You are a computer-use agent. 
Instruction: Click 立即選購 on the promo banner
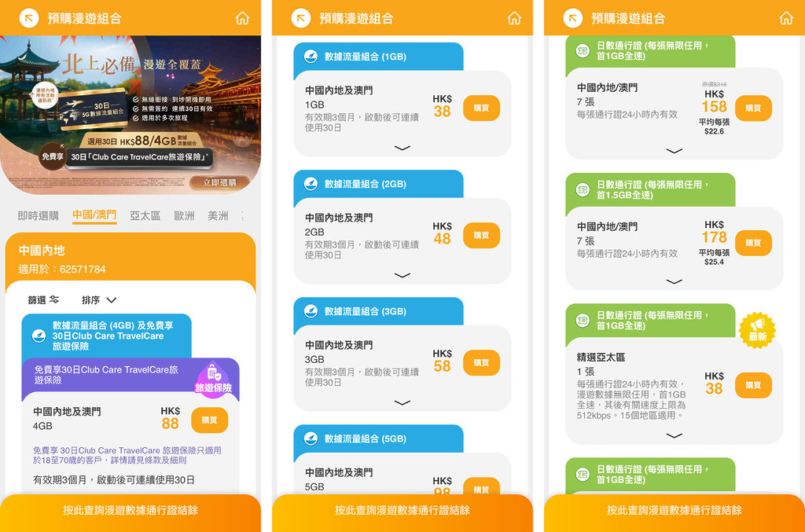(220, 182)
